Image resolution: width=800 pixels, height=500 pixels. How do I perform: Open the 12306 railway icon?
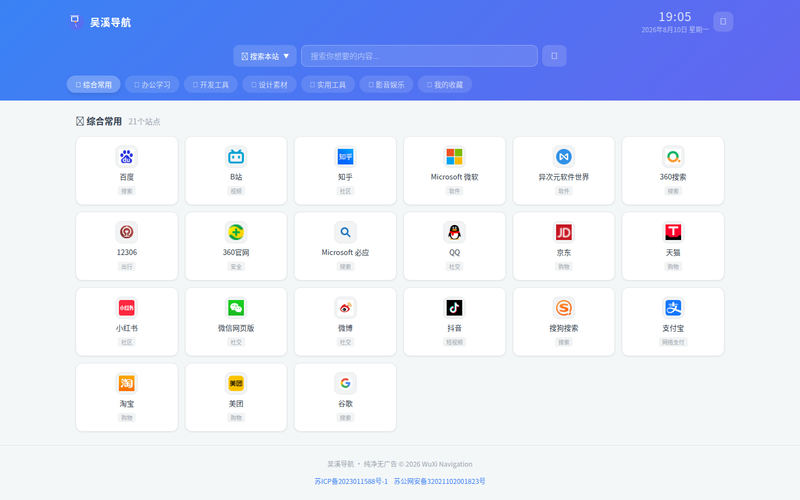[x=127, y=232]
